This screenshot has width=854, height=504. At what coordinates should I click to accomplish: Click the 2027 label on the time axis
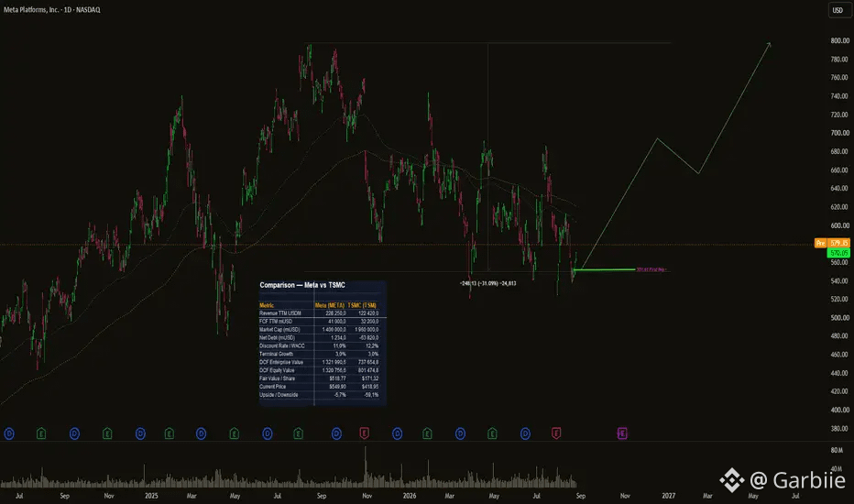coord(668,496)
